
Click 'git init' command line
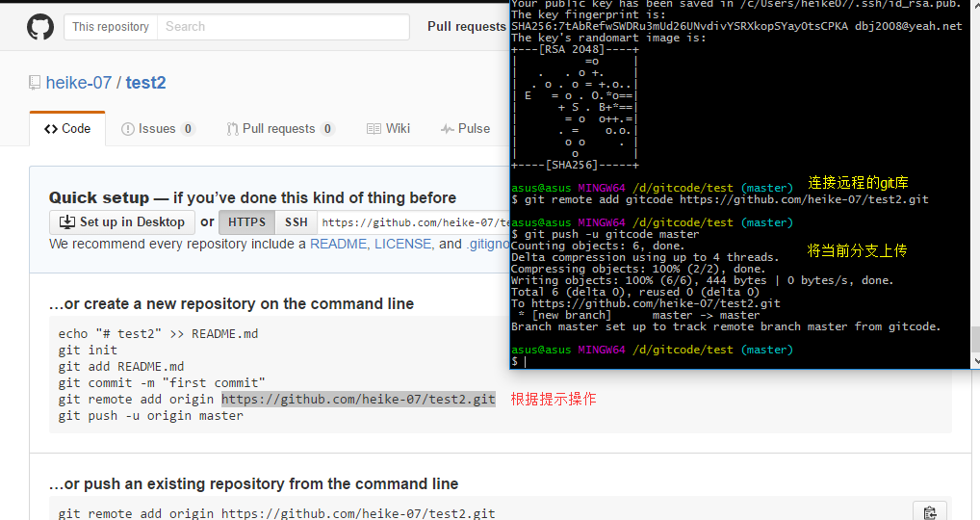coord(88,350)
